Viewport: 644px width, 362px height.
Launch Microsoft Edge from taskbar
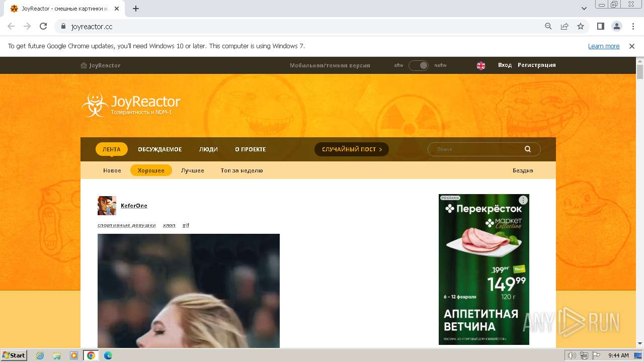tap(108, 355)
